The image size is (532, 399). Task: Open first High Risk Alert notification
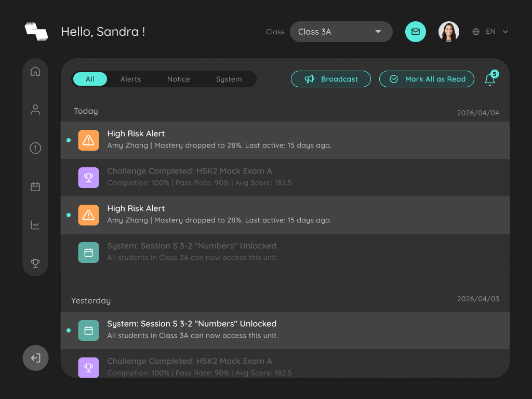[x=285, y=140]
